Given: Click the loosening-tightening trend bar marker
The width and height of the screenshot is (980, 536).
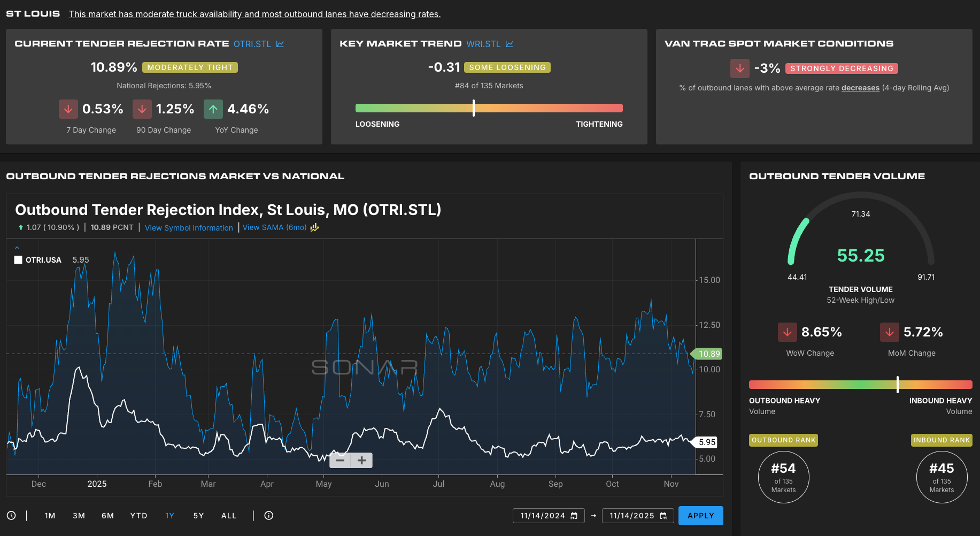Looking at the screenshot, I should click(474, 108).
